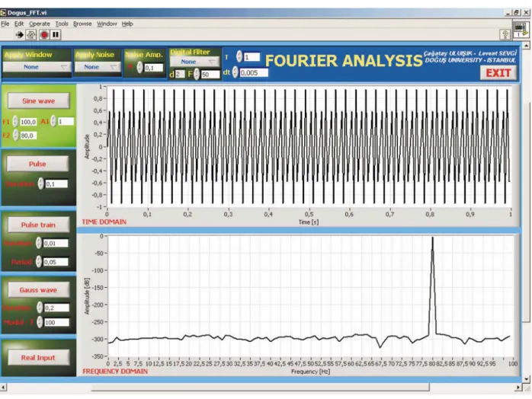Click the horizontal scrollbar left arrow
Viewport: 532px width, 399px height.
[3, 387]
